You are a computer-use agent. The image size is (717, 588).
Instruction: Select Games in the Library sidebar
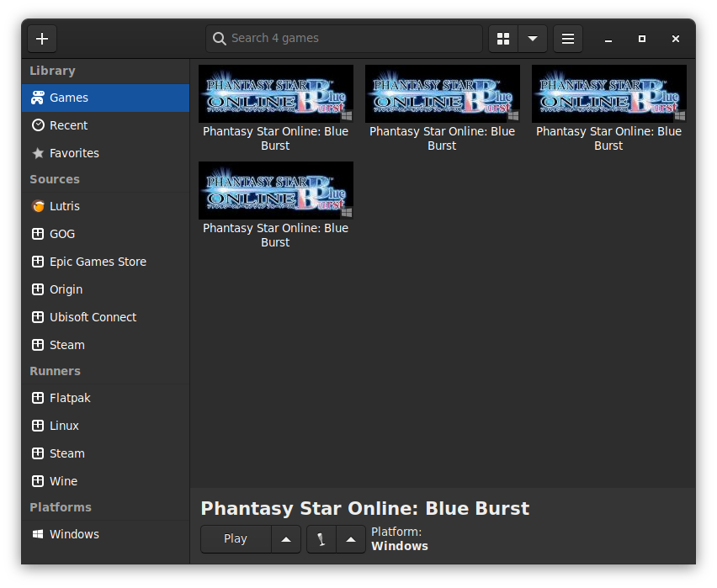coord(106,98)
